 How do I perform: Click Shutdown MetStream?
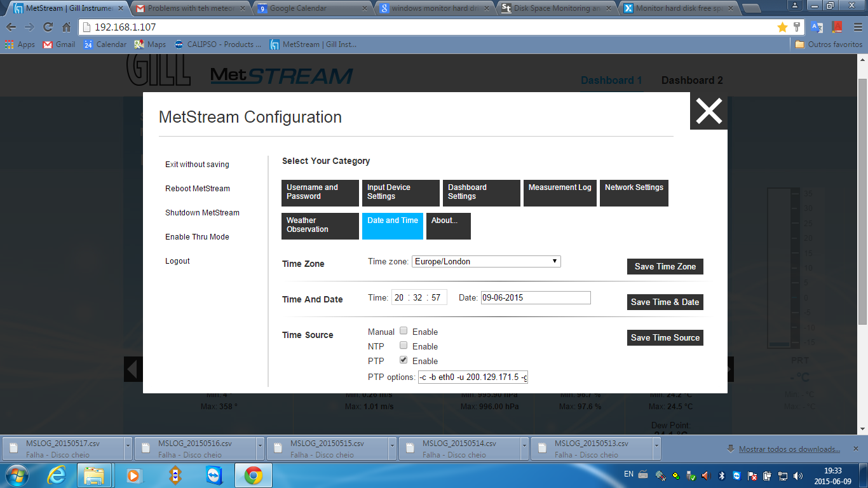(x=202, y=213)
